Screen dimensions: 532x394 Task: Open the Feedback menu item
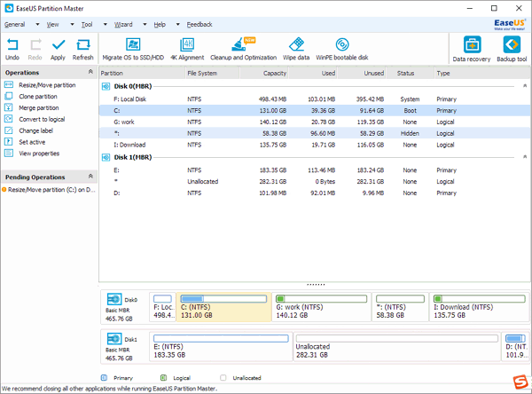pyautogui.click(x=199, y=25)
